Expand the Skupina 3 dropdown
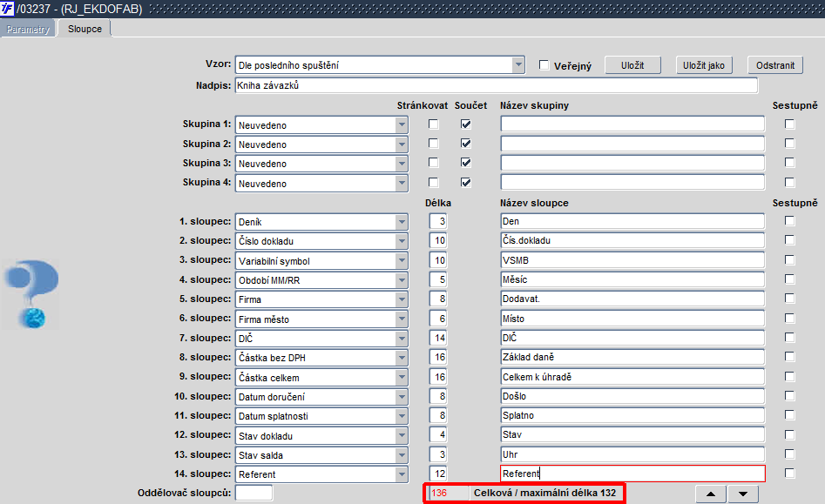The width and height of the screenshot is (825, 504). (x=402, y=164)
